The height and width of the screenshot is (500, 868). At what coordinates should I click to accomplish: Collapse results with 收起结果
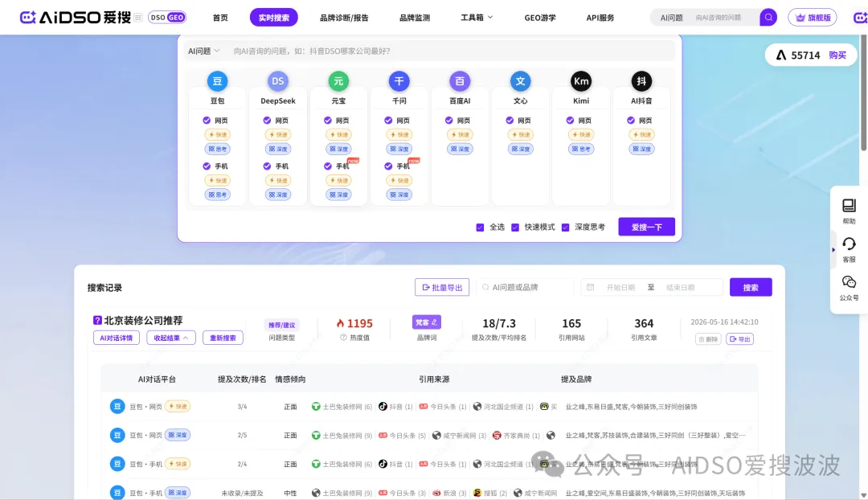pyautogui.click(x=171, y=338)
